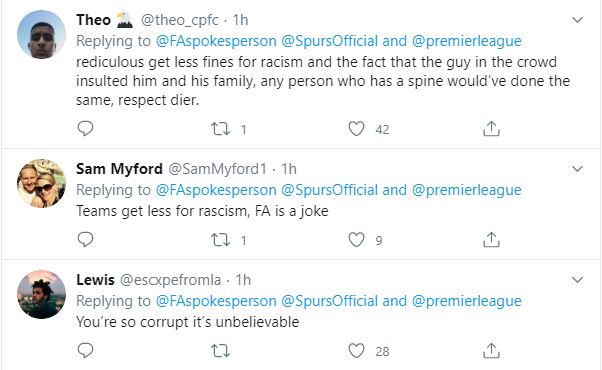Like Sam Myford's tweet with 9 likes
Screen dimensions: 602x370
(x=356, y=240)
